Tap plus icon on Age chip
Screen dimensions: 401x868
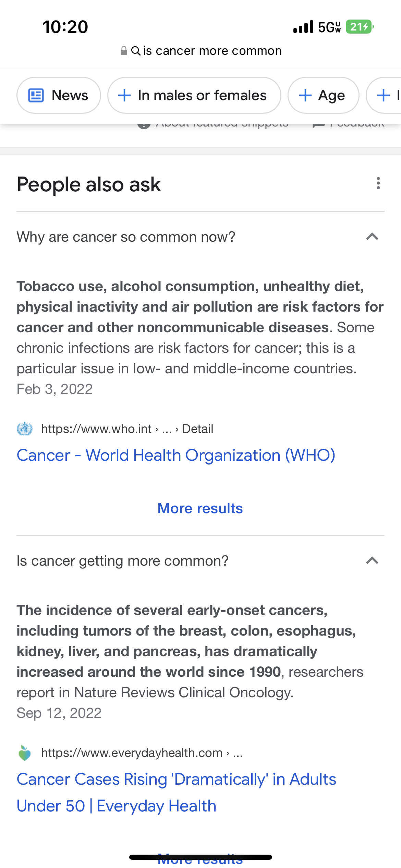305,95
